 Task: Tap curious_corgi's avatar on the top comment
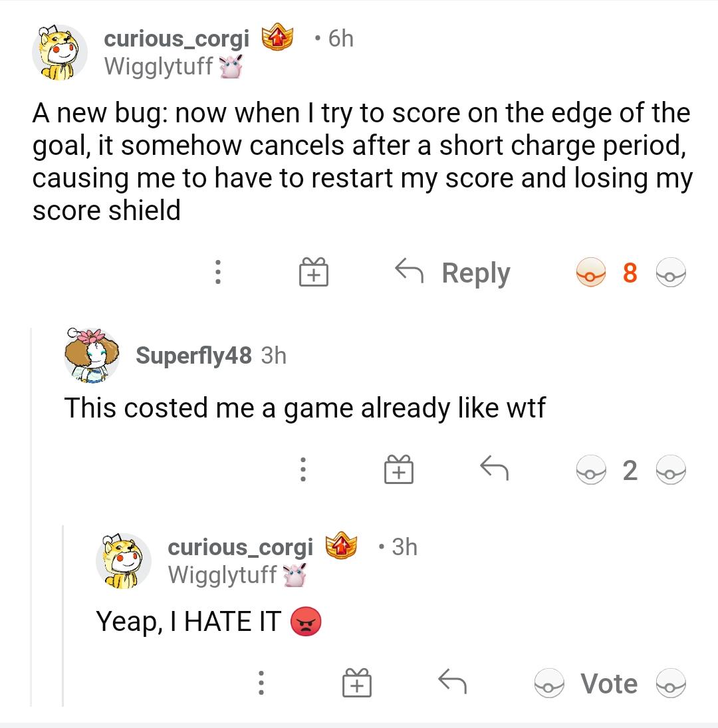tap(60, 52)
